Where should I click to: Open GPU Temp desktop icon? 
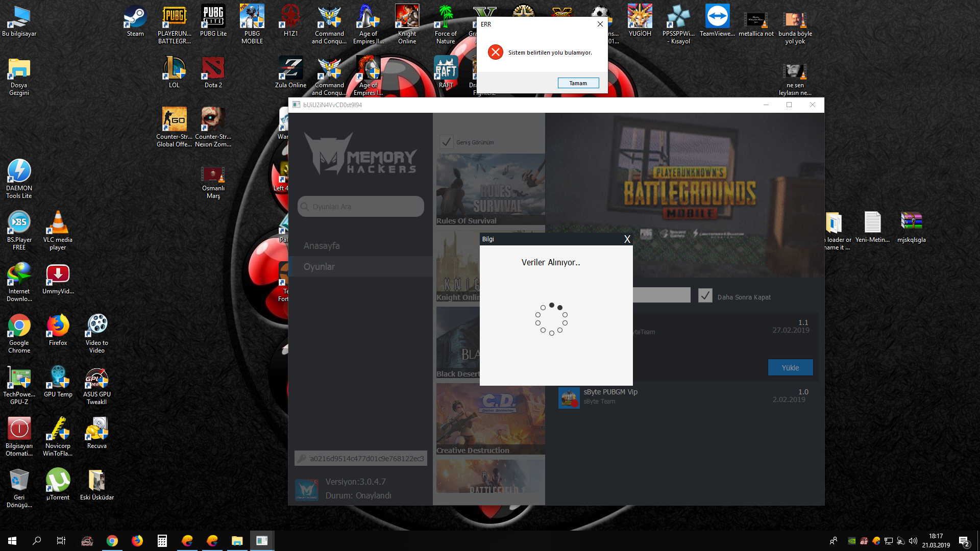click(58, 382)
